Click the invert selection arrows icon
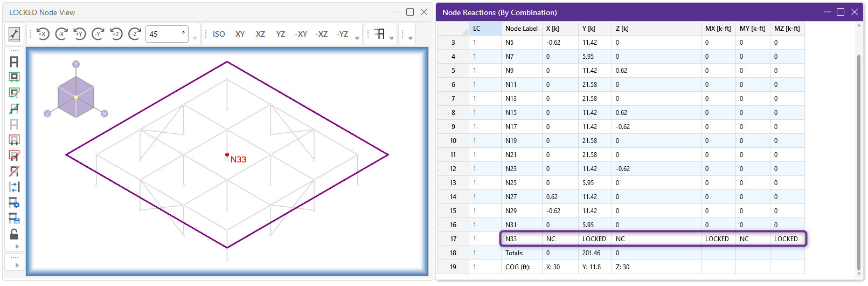This screenshot has height=286, width=868. tap(14, 187)
